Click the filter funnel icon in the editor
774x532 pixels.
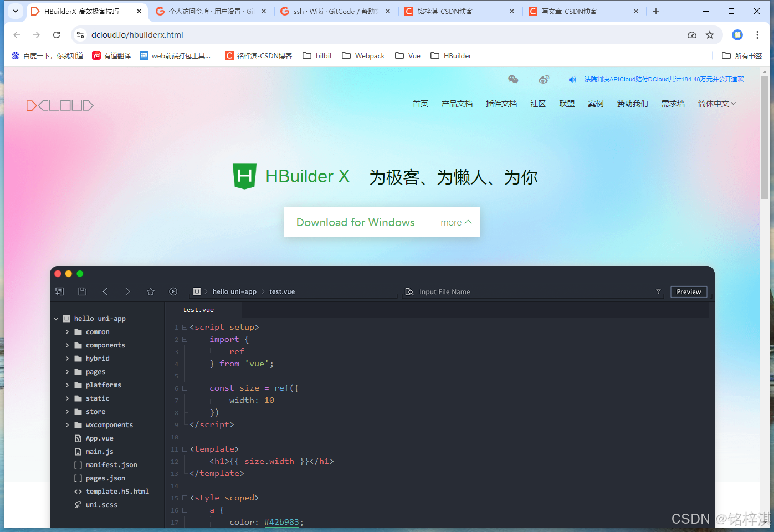(658, 291)
